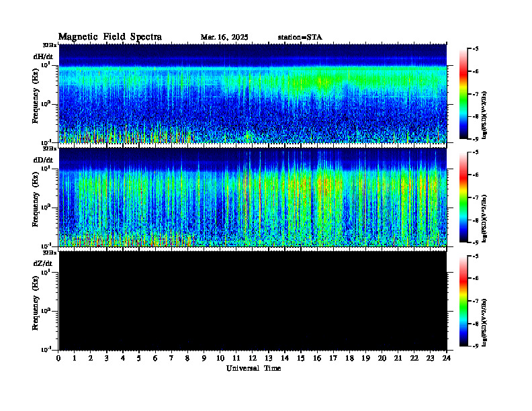Open the black dZ/dt spectrogram plot
Screen dimensions: 532x411
point(253,301)
